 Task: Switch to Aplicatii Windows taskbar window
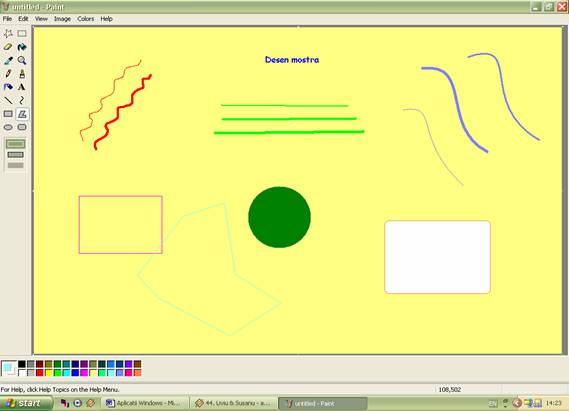(x=146, y=403)
